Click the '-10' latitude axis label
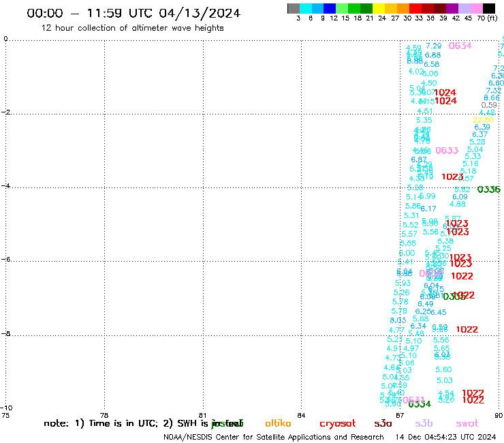This screenshot has width=504, height=443. pyautogui.click(x=6, y=408)
